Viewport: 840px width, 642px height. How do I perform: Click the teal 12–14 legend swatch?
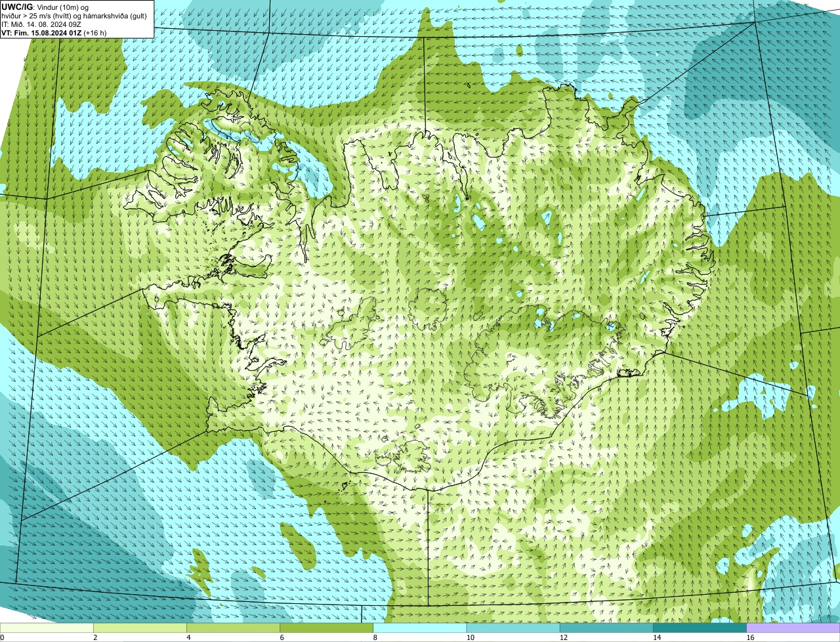coord(606,628)
